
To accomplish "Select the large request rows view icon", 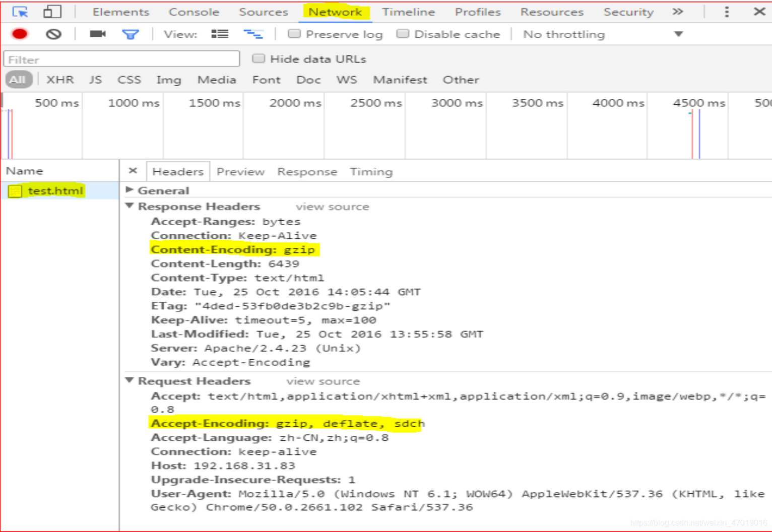I will [220, 34].
